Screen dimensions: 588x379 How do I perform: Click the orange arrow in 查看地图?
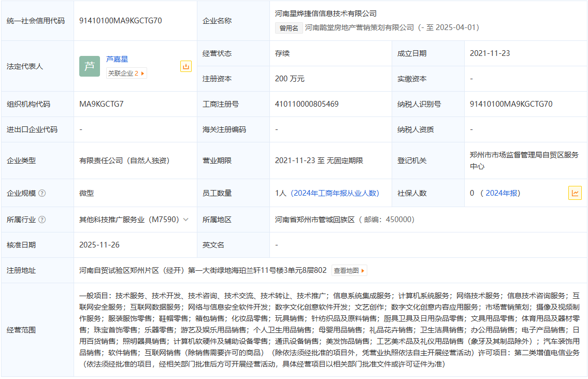click(363, 270)
